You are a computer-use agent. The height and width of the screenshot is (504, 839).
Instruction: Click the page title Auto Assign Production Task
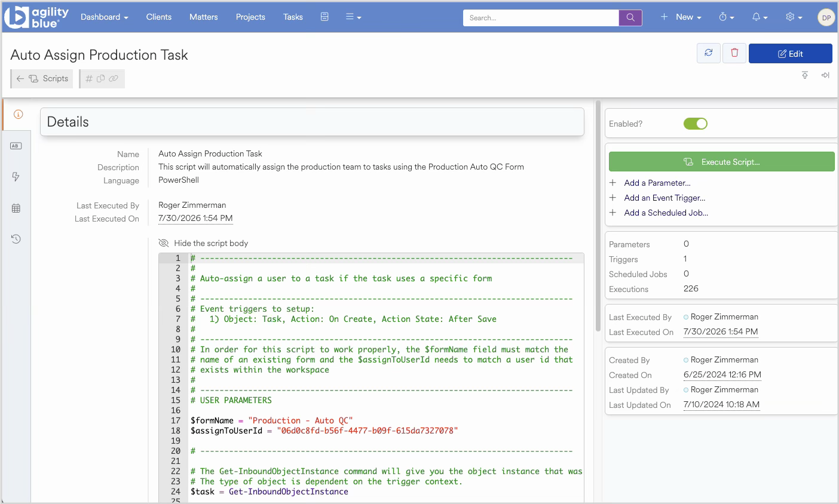(x=99, y=55)
